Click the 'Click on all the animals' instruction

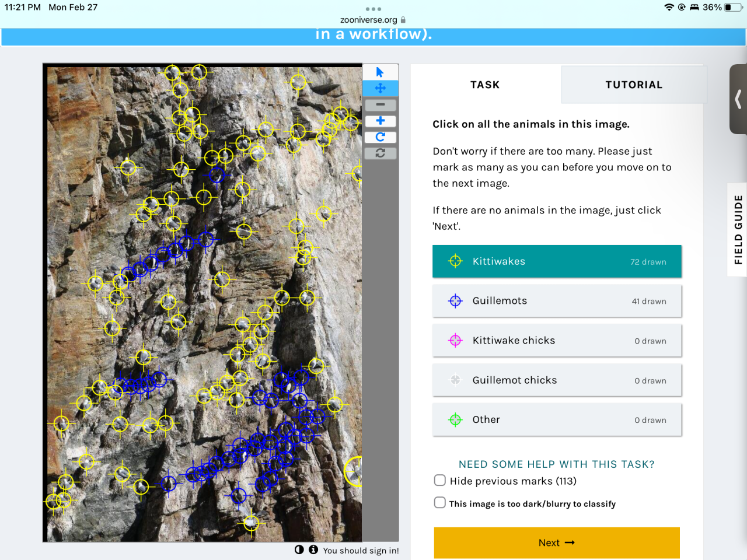(531, 124)
